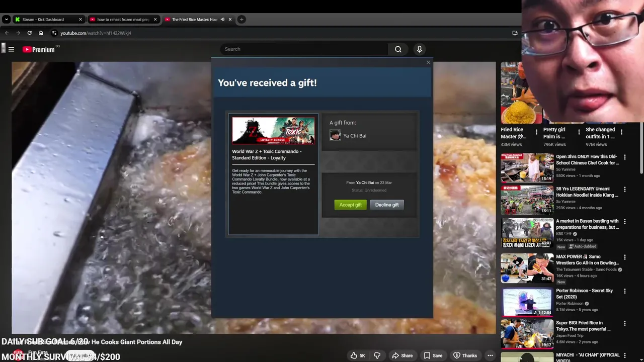The height and width of the screenshot is (362, 644).
Task: Open Super BIG Fried Rice in Tokyo video
Action: click(x=583, y=326)
